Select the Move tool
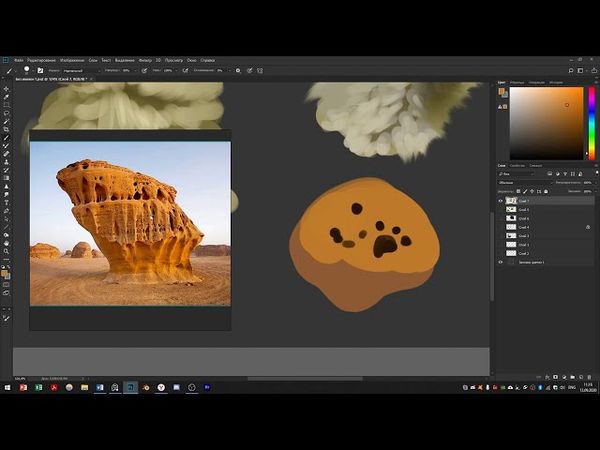 [7, 88]
